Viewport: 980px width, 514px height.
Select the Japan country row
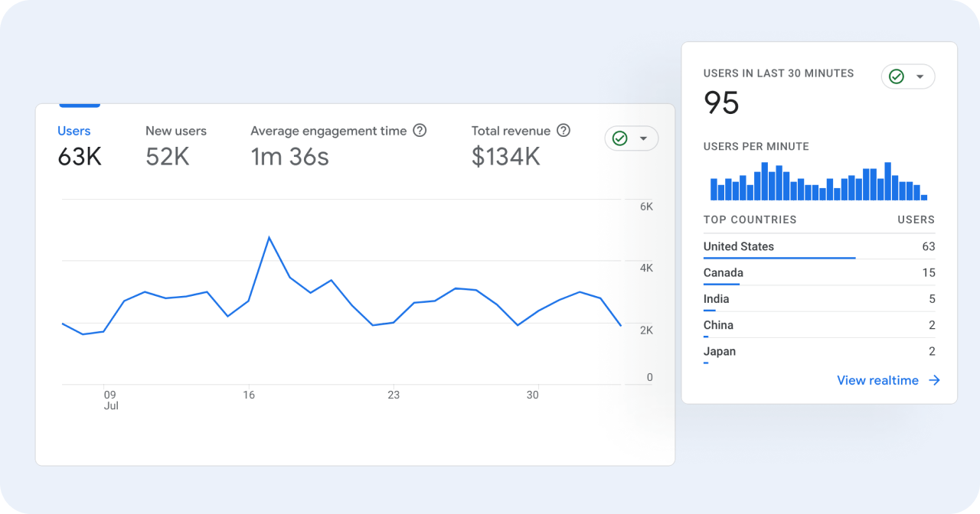(819, 352)
